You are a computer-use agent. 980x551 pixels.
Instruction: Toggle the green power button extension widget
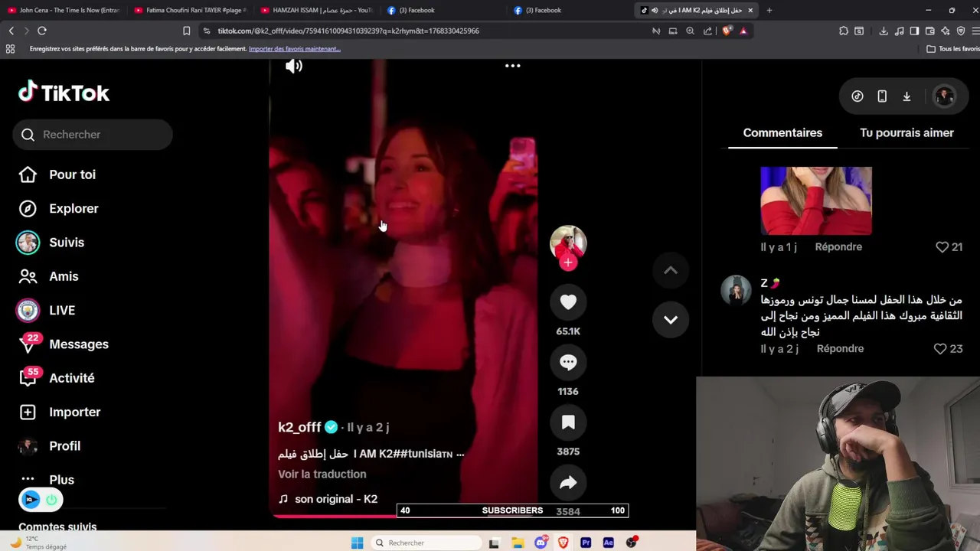pos(51,500)
